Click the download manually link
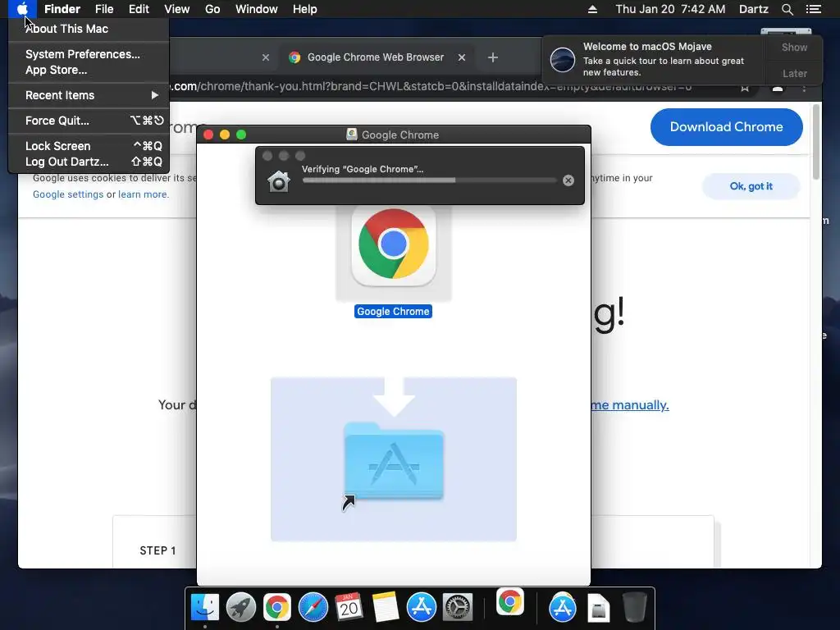840x630 pixels. point(630,405)
